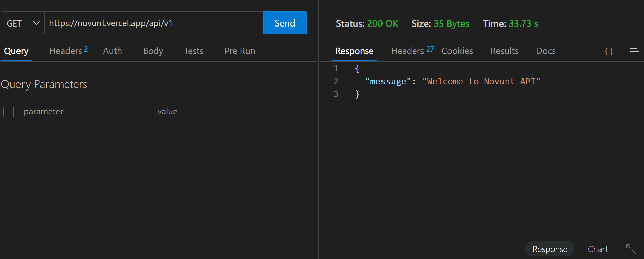
Task: Select the Response tab
Action: point(354,51)
